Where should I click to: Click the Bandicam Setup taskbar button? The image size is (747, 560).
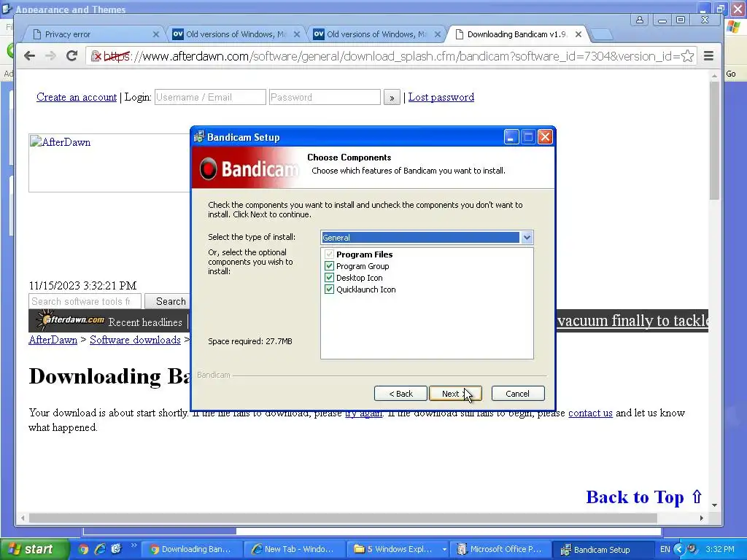(x=603, y=549)
